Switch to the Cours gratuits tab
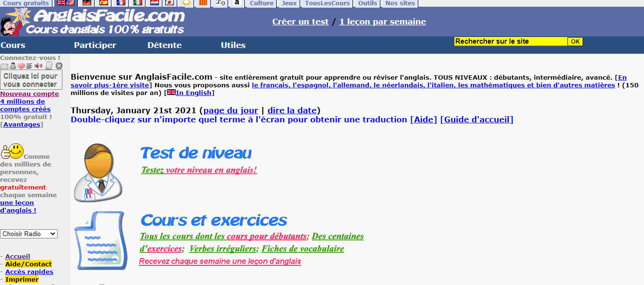 click(x=26, y=3)
